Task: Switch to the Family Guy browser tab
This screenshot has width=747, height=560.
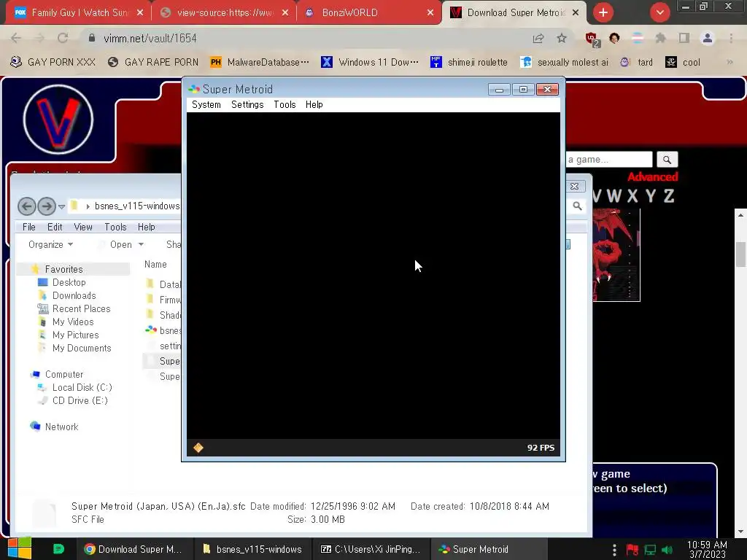Action: (x=79, y=13)
